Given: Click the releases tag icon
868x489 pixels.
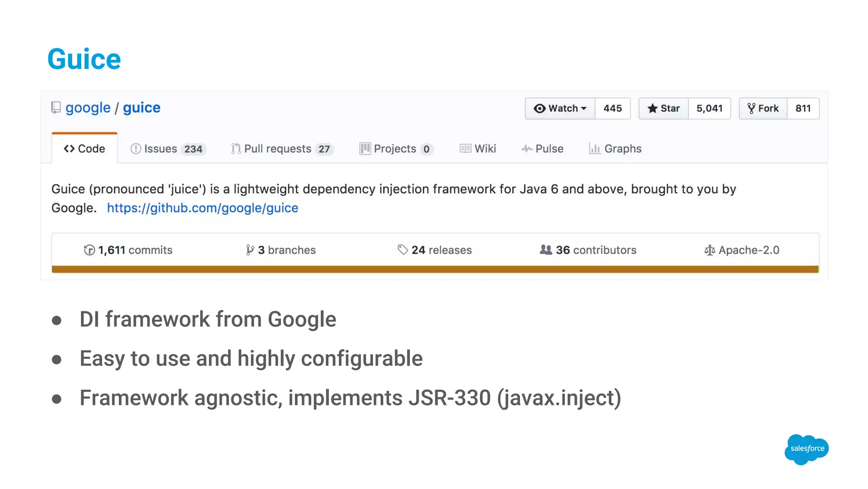Looking at the screenshot, I should point(402,250).
